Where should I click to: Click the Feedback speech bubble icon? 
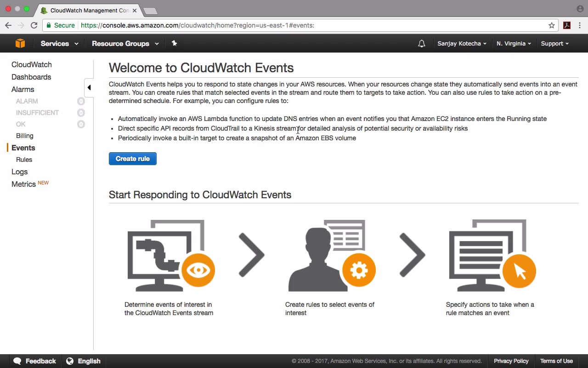coord(17,361)
